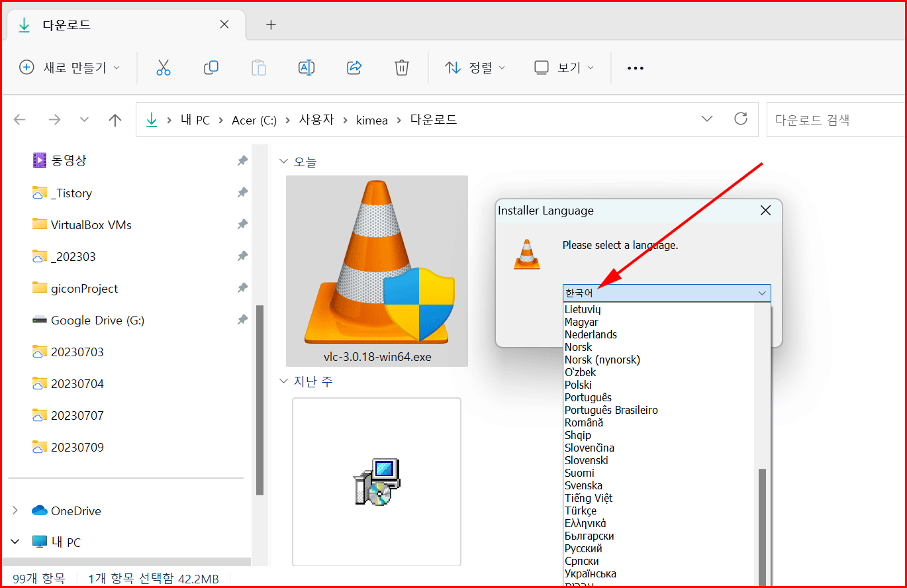The height and width of the screenshot is (588, 907).
Task: Click the 다운로드 검색 search box
Action: point(836,120)
